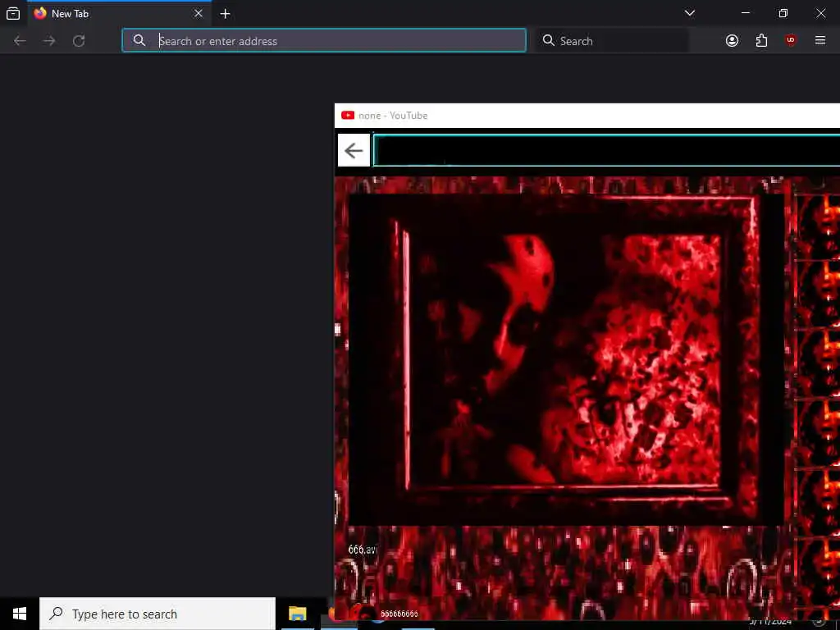Click the 'none - YouTube' window title text
This screenshot has width=840, height=630.
pyautogui.click(x=393, y=116)
